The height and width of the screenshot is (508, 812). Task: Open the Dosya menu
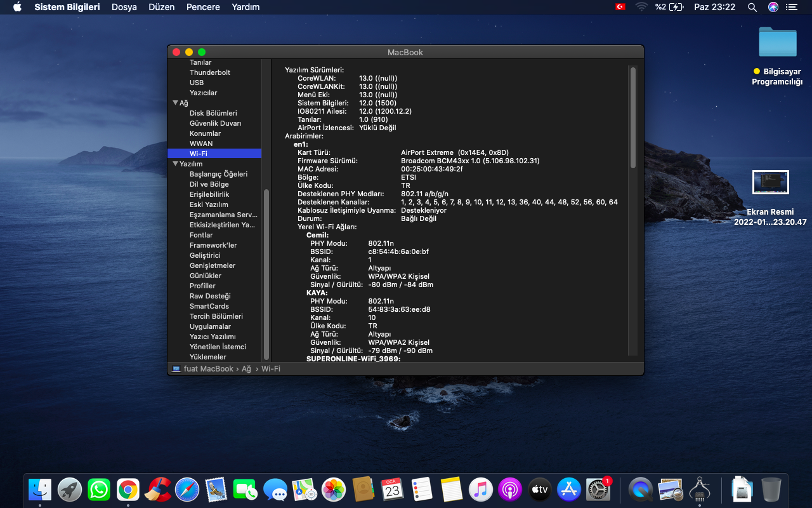(124, 7)
